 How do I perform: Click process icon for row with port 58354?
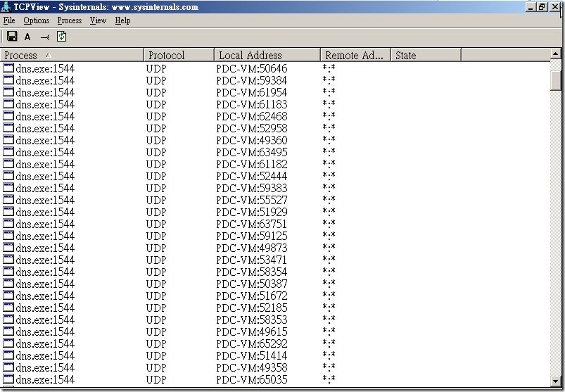[x=8, y=271]
